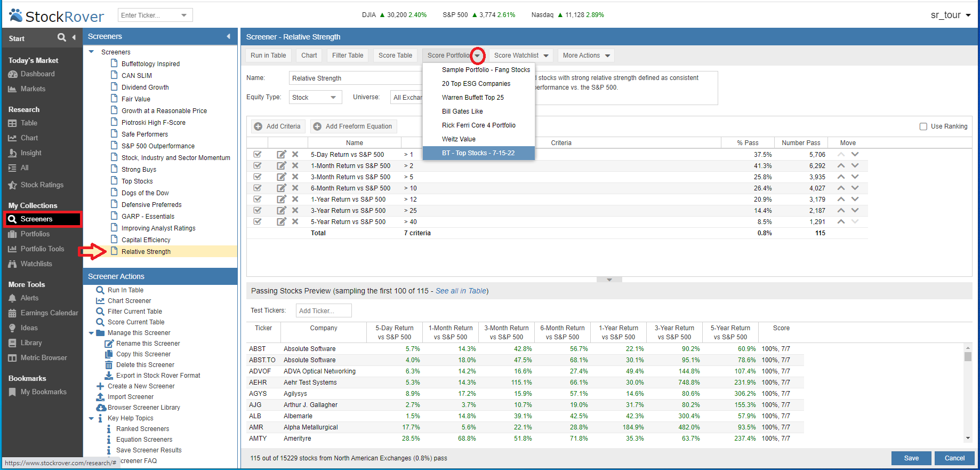Image resolution: width=980 pixels, height=470 pixels.
Task: Save the screener
Action: click(911, 458)
